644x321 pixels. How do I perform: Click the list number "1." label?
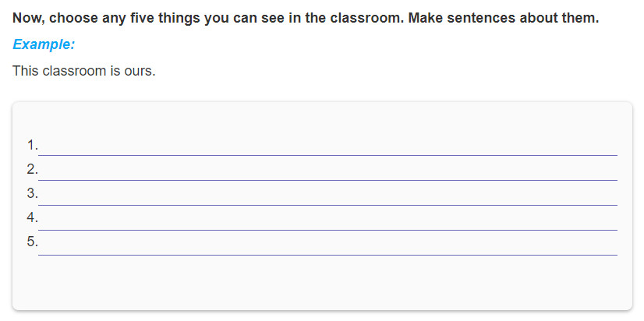coord(33,146)
